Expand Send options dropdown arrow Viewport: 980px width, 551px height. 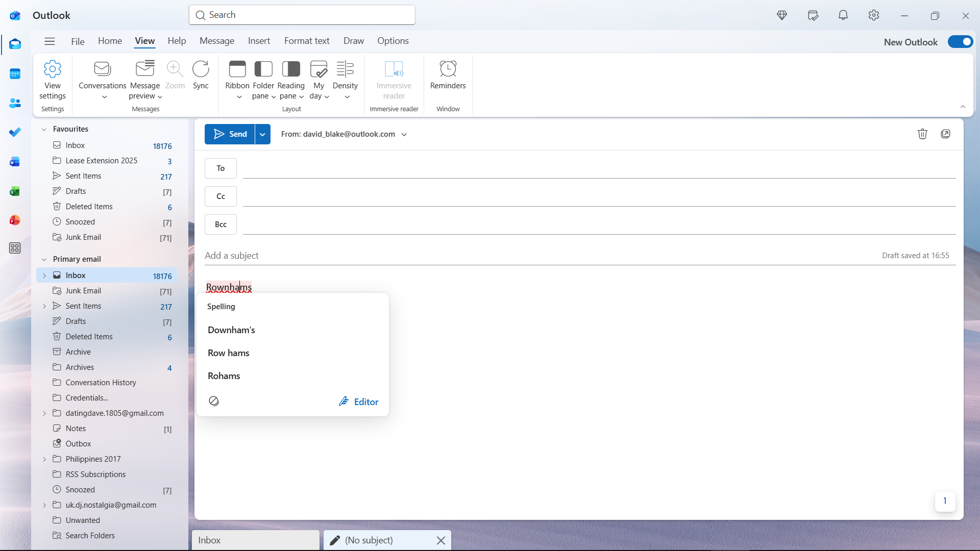pos(262,134)
